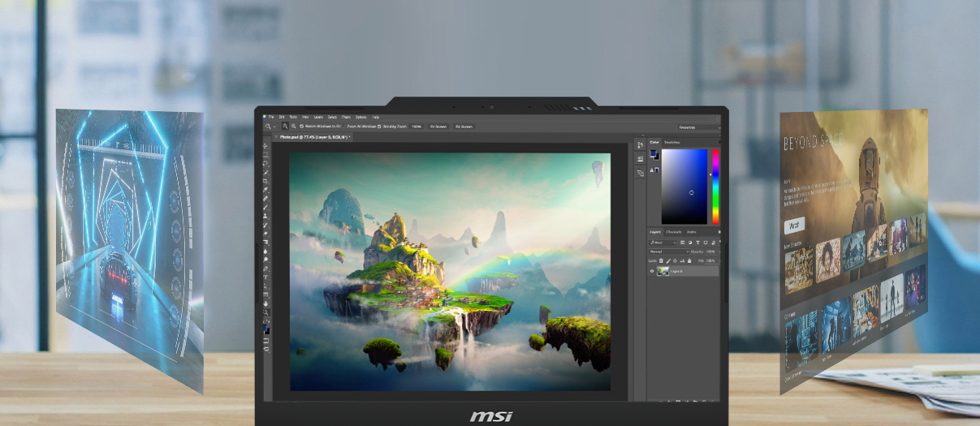Click the rainbow hue slider strip
This screenshot has width=980, height=426.
click(x=715, y=186)
